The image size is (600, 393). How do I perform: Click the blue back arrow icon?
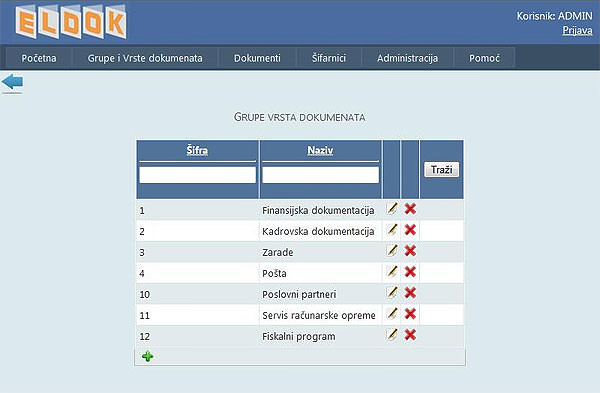tap(12, 82)
